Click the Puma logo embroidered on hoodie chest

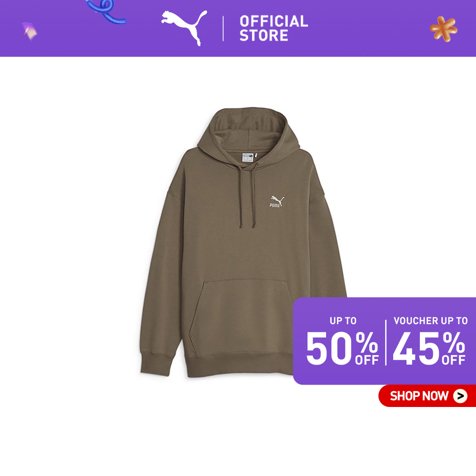coord(277,201)
